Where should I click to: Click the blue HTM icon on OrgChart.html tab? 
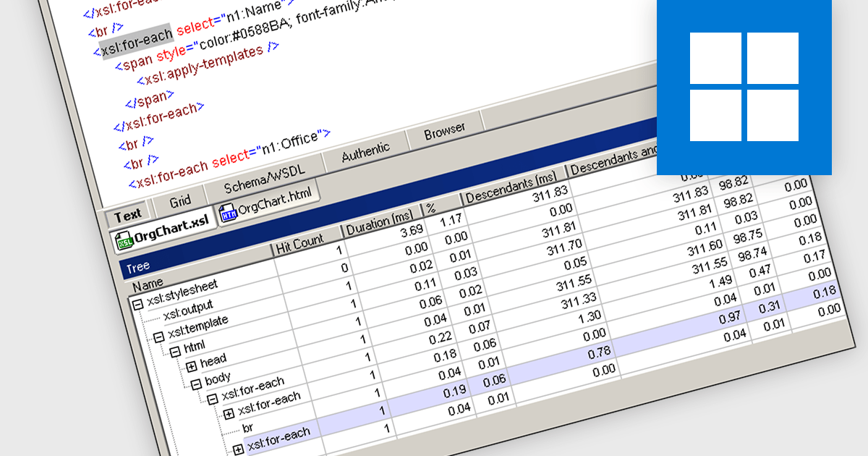(x=229, y=213)
